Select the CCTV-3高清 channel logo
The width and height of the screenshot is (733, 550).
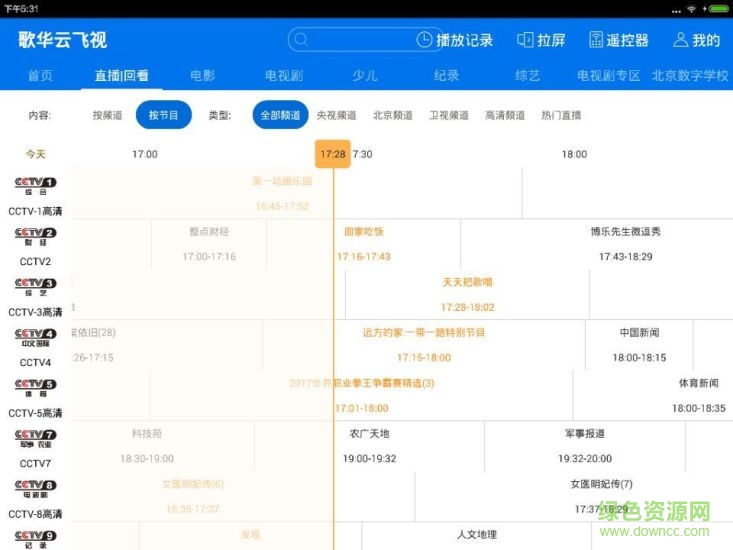point(36,287)
